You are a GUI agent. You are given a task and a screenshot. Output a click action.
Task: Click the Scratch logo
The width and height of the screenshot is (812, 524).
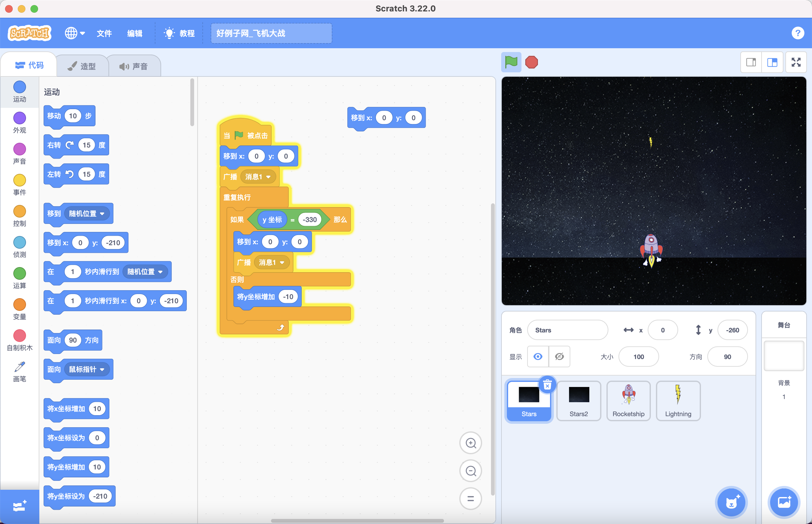click(29, 33)
